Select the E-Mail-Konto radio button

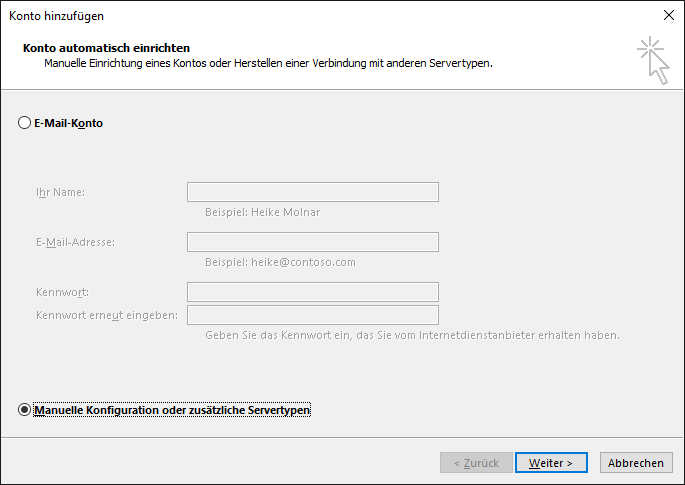pos(24,123)
